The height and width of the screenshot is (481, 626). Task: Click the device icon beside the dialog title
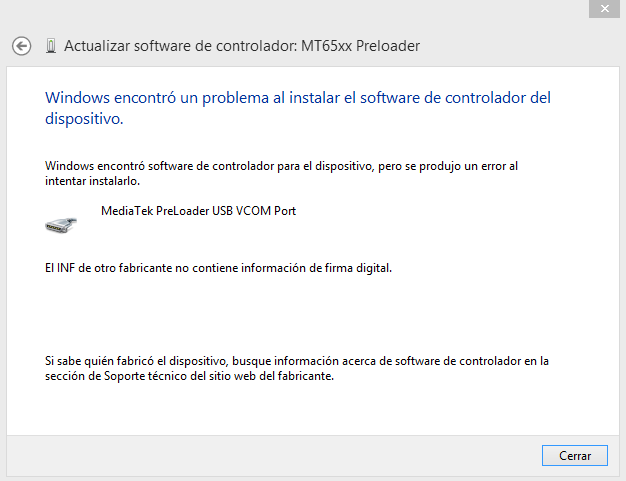51,46
